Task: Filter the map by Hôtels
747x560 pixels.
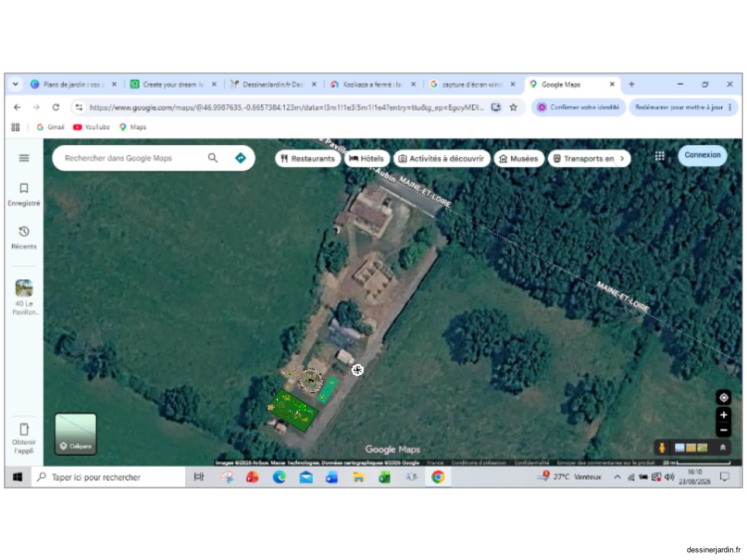Action: 366,159
